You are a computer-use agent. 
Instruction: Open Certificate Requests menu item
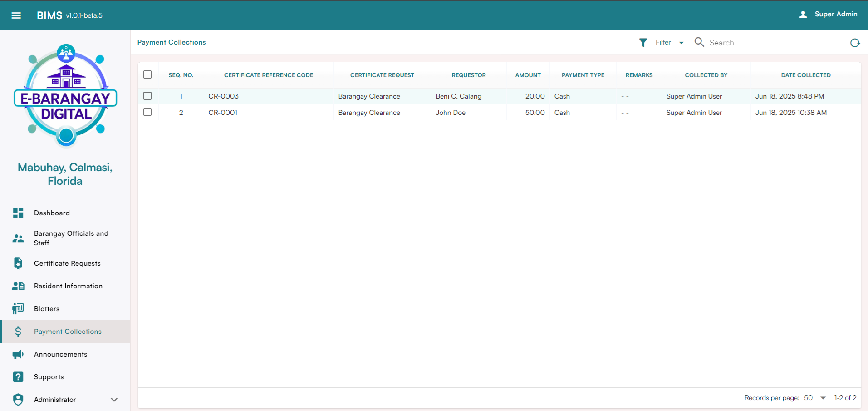coord(65,263)
